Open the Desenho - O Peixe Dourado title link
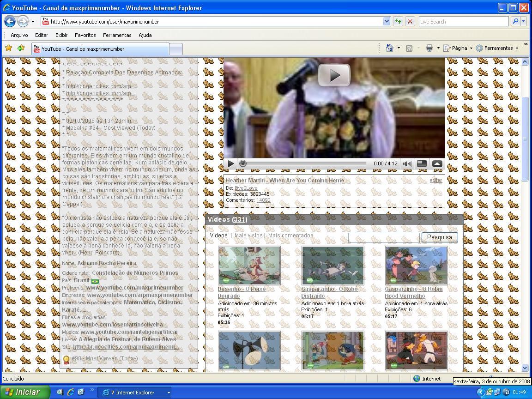The height and width of the screenshot is (399, 532). (x=242, y=292)
